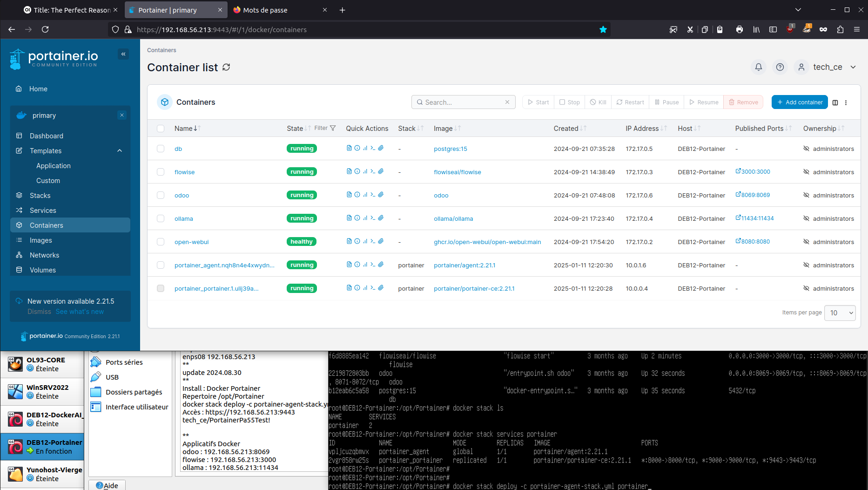Inspect the flowise container
Image resolution: width=868 pixels, height=490 pixels.
point(357,171)
